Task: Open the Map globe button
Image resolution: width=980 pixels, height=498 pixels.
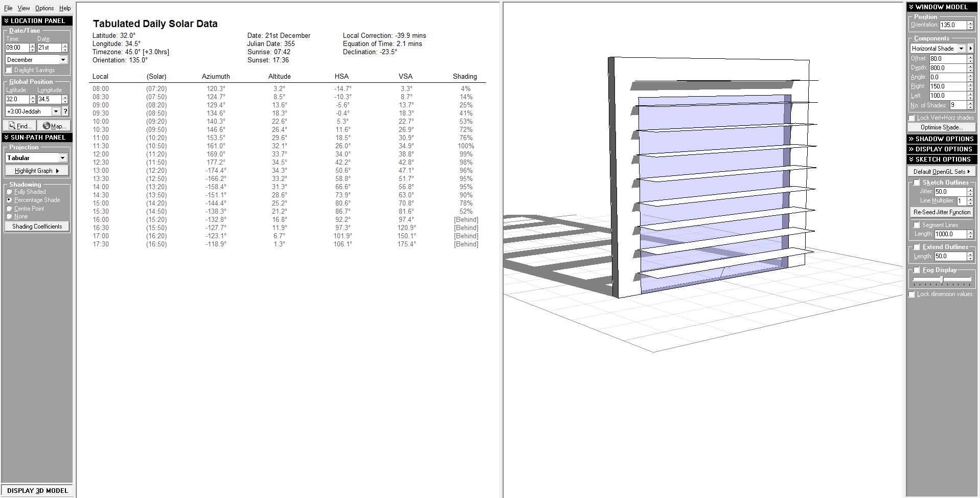Action: [54, 126]
